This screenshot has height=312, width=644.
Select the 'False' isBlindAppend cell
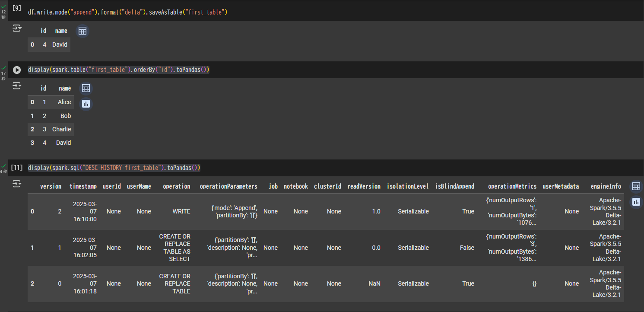pyautogui.click(x=467, y=248)
